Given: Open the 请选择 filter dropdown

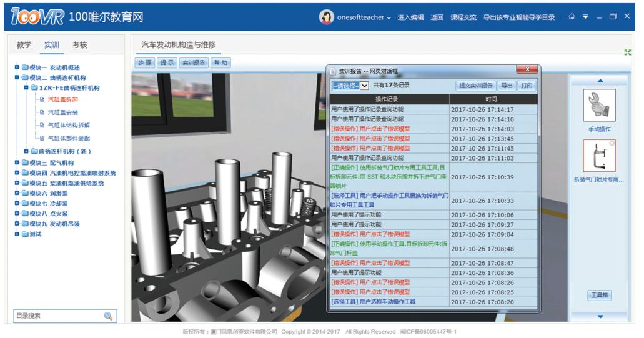Looking at the screenshot, I should pyautogui.click(x=350, y=86).
